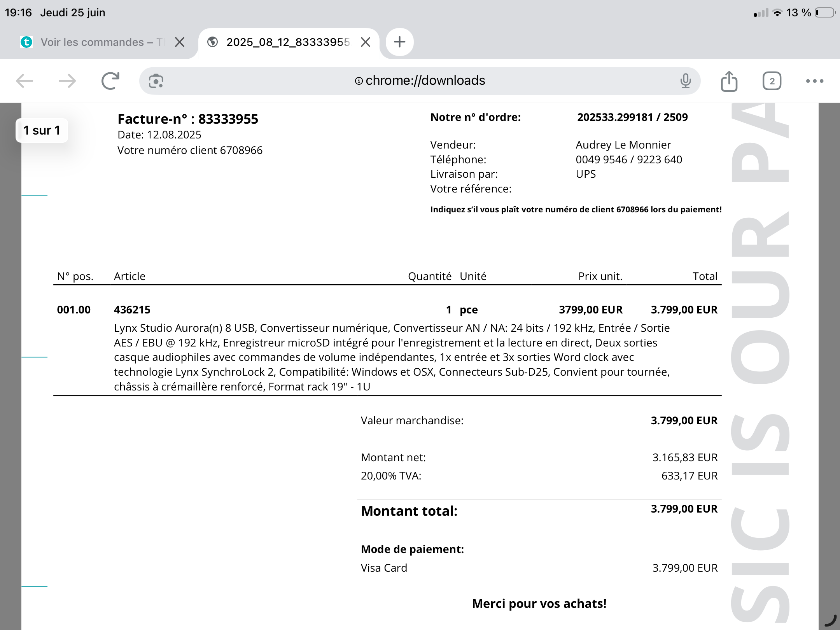The image size is (840, 630).
Task: Open Google Lens camera search icon
Action: (x=156, y=81)
